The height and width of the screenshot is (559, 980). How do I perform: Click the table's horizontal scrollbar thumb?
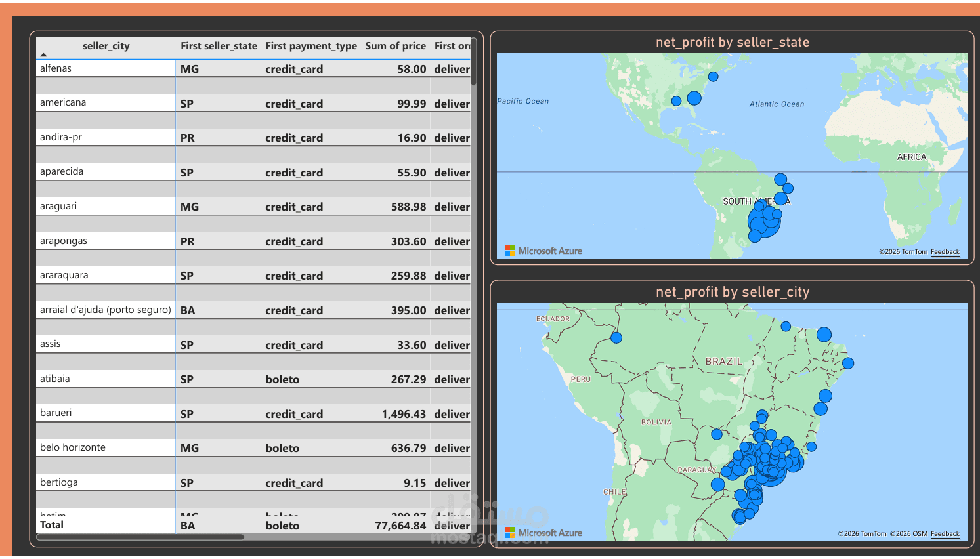140,537
